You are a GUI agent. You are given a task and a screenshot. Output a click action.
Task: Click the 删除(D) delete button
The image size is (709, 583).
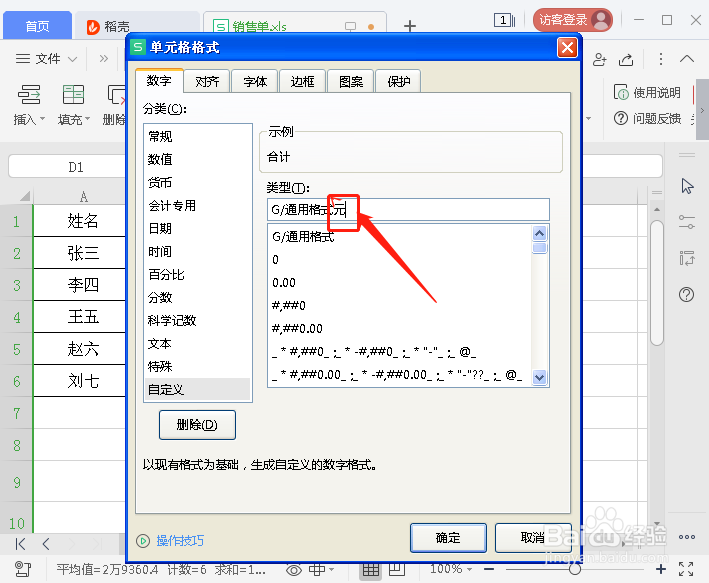tap(197, 425)
